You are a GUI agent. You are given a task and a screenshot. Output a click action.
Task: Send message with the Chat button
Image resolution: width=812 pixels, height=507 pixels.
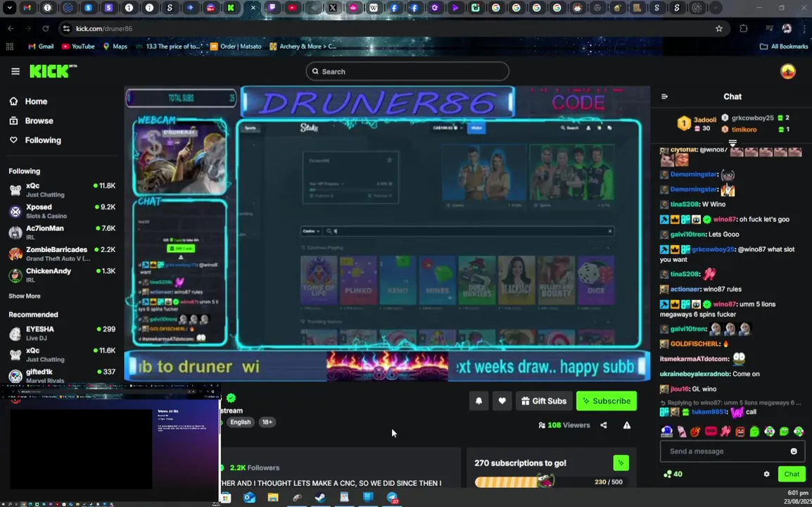tap(792, 474)
